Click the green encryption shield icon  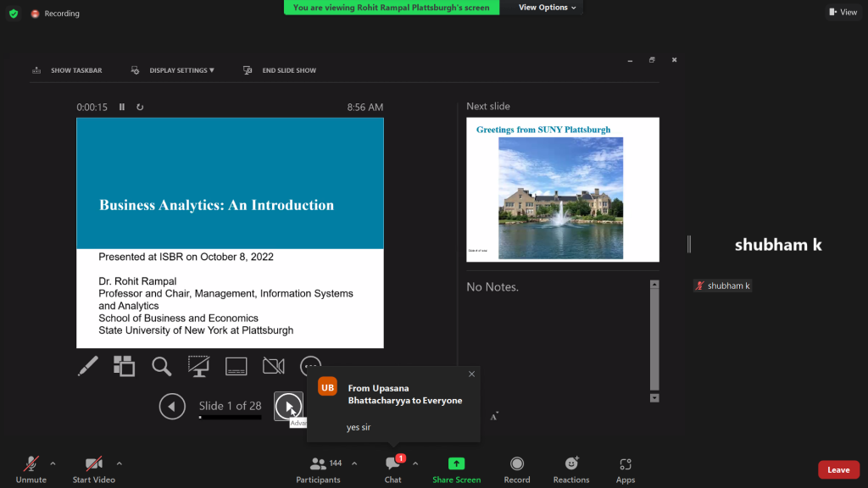[14, 14]
